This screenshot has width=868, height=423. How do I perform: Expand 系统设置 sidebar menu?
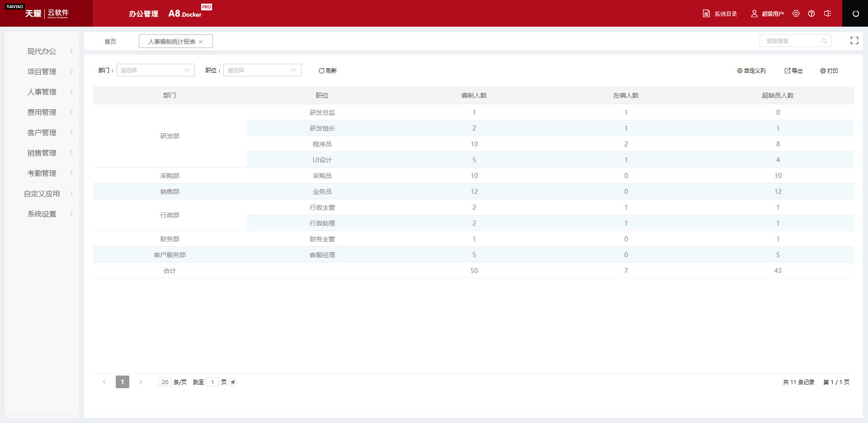(42, 214)
